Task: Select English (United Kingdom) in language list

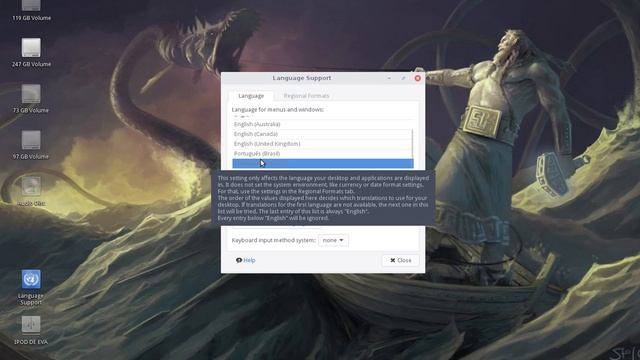Action: point(322,144)
